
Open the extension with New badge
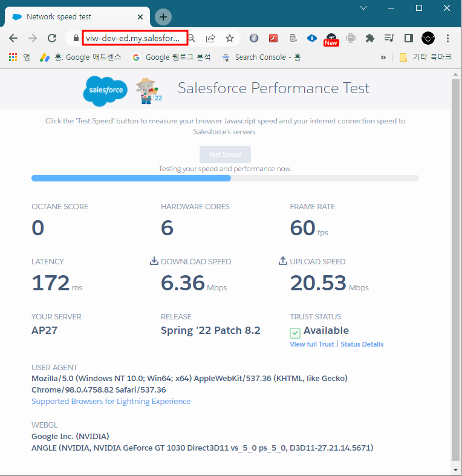click(x=331, y=39)
